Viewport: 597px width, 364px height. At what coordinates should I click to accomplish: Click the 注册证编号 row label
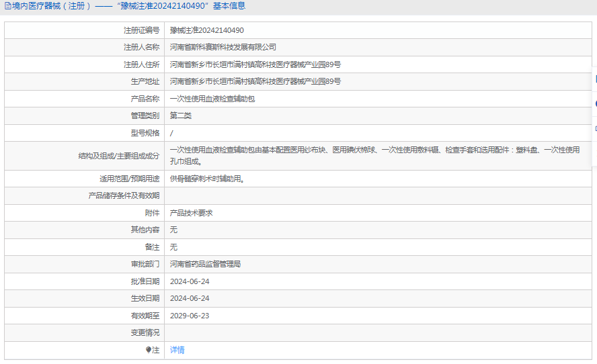coord(142,30)
